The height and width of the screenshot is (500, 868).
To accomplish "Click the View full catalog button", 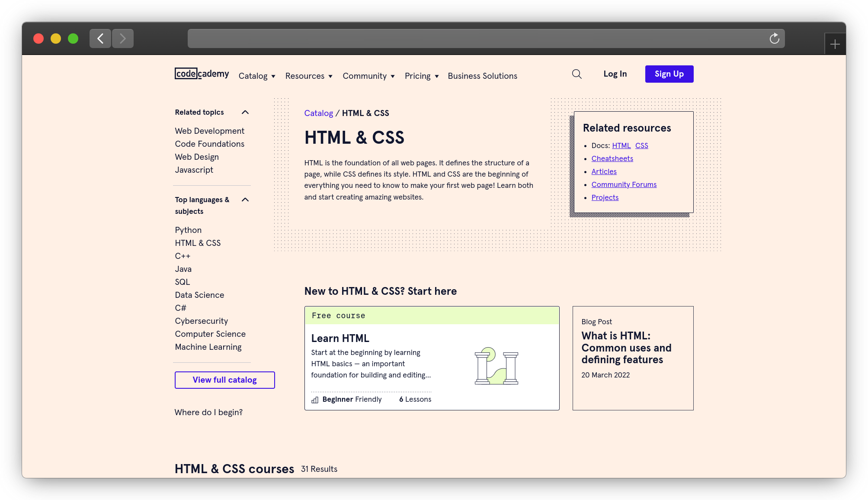I will [x=224, y=380].
